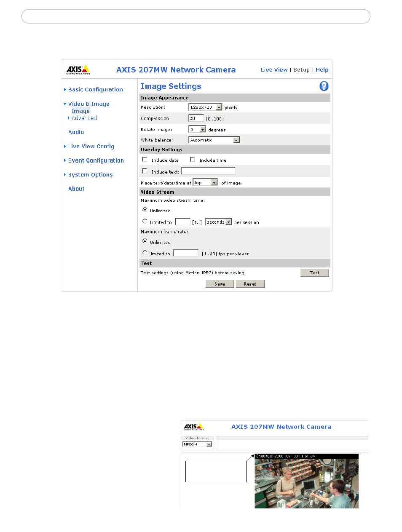
Task: Click the Save button
Action: coord(220,284)
